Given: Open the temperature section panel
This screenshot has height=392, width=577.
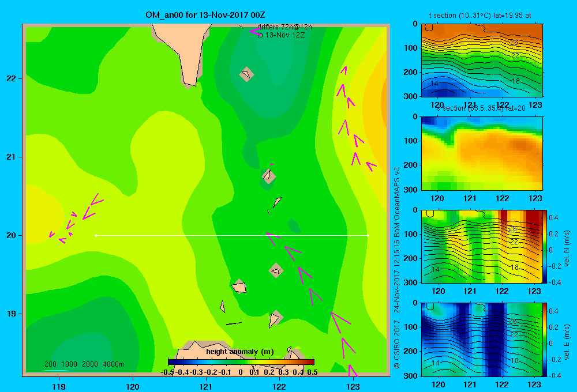Looking at the screenshot, I should click(482, 61).
